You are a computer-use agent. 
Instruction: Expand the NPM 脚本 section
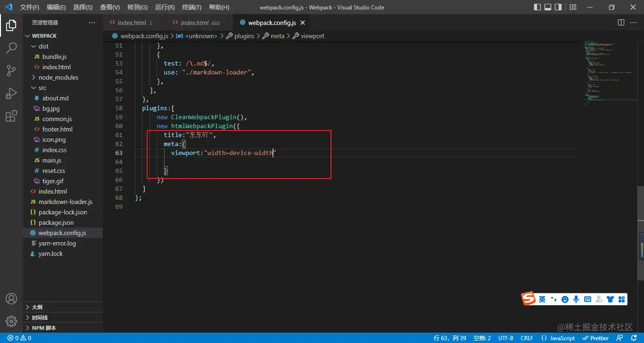coord(63,328)
